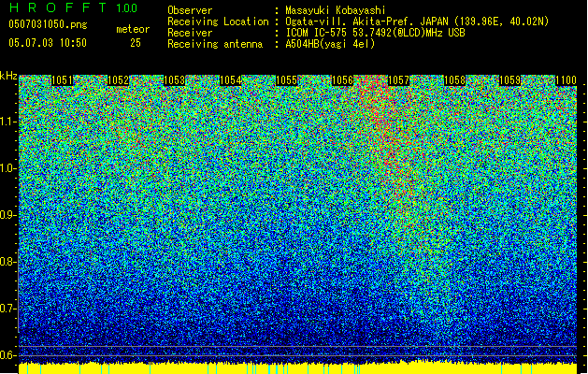The height and width of the screenshot is (374, 588).
Task: Click the 1051 time marker
Action: (x=62, y=80)
